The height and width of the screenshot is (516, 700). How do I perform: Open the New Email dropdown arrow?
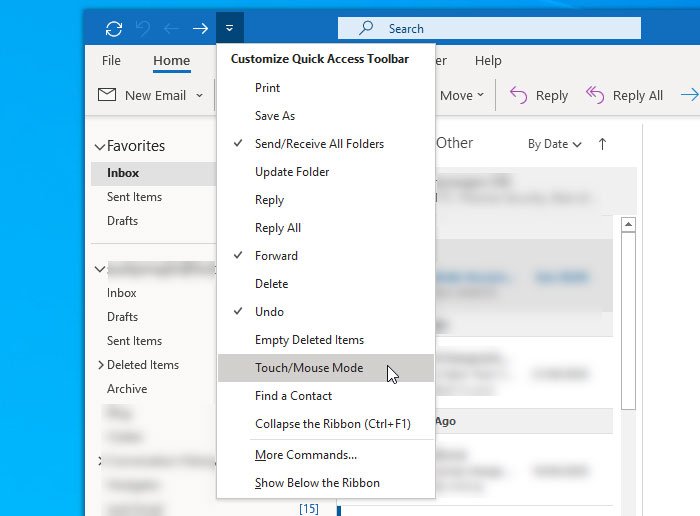tap(200, 96)
